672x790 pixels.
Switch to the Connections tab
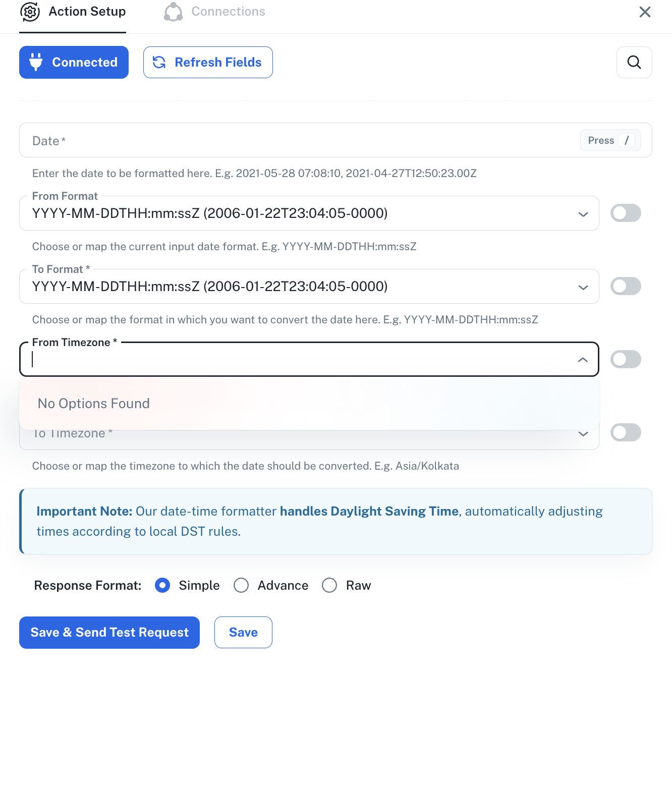pyautogui.click(x=214, y=12)
